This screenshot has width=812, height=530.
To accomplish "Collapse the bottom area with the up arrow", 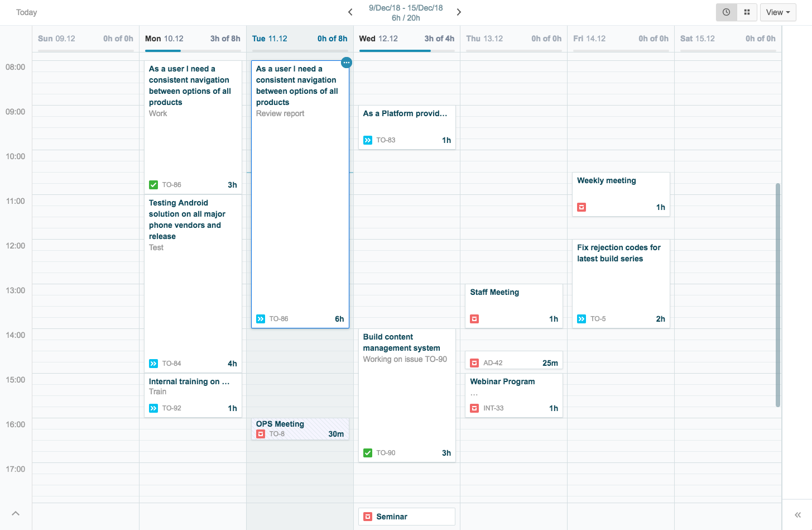I will [x=15, y=513].
